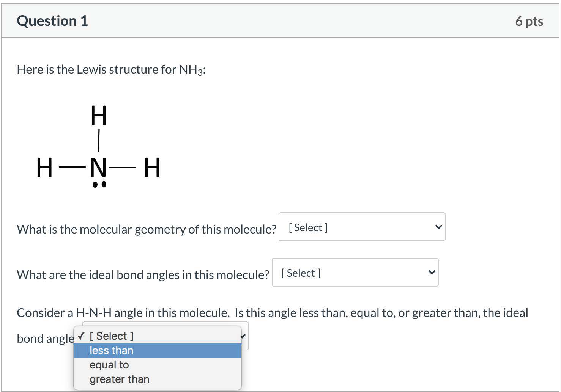Open the ideal bond angles Select dropdown
This screenshot has height=392, width=561.
(355, 273)
